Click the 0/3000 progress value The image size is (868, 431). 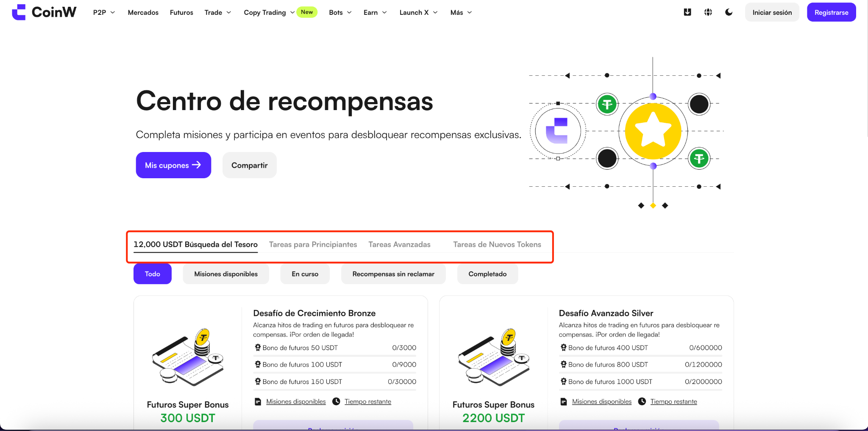(404, 348)
